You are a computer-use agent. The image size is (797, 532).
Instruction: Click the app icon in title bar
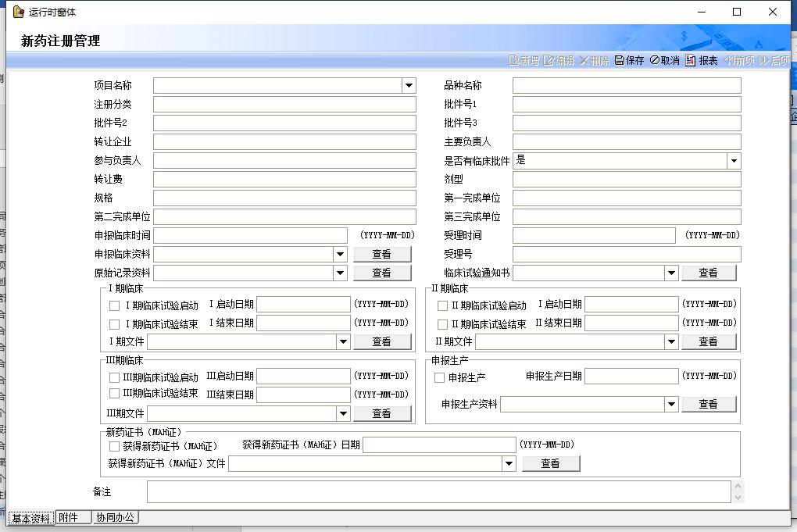tap(18, 12)
